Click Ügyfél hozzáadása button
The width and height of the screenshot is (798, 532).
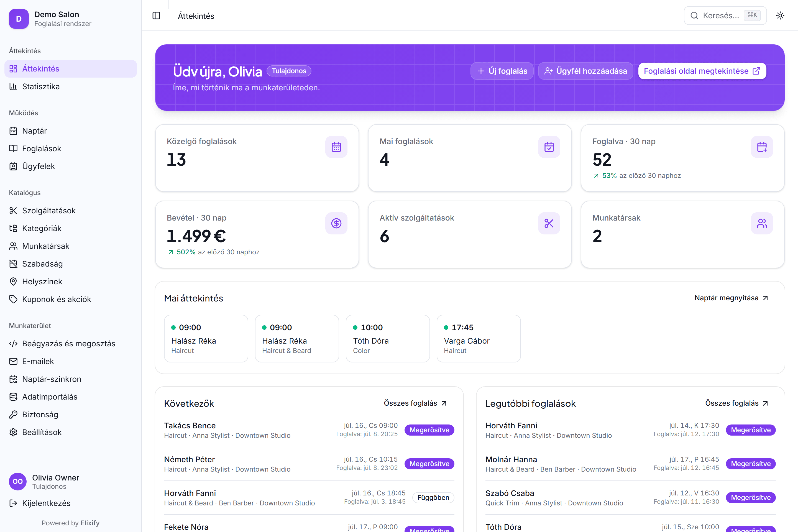click(585, 71)
